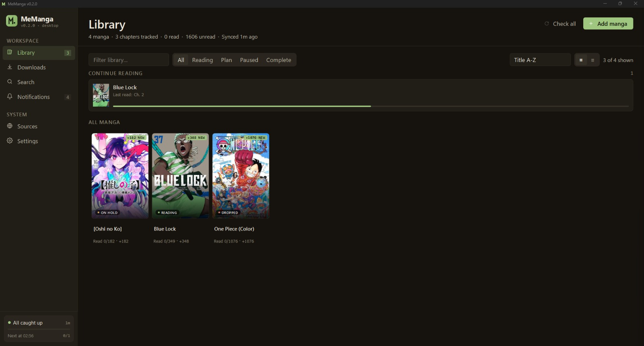Open the Title A-Z sort dropdown
Image resolution: width=644 pixels, height=346 pixels.
(540, 60)
